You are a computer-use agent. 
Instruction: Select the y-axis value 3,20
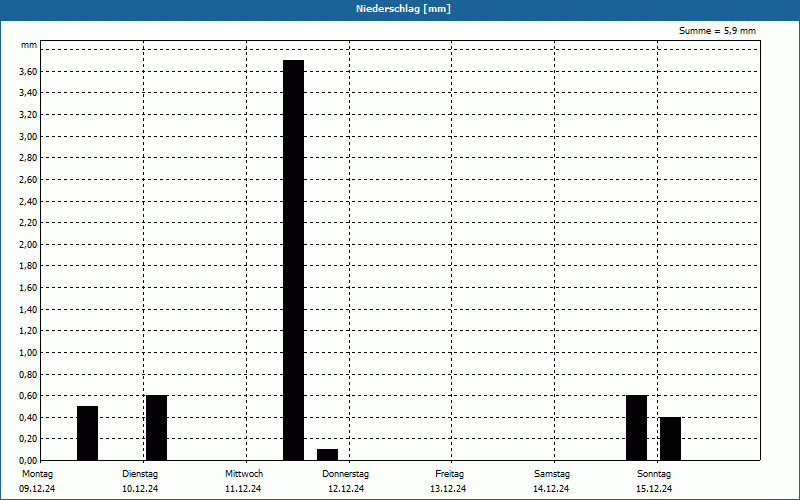point(28,115)
